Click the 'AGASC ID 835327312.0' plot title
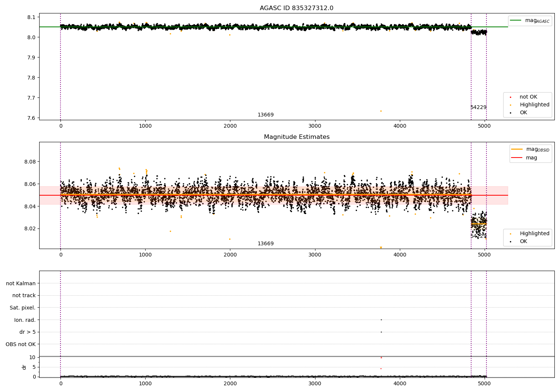This screenshot has height=392, width=560. 296,8
